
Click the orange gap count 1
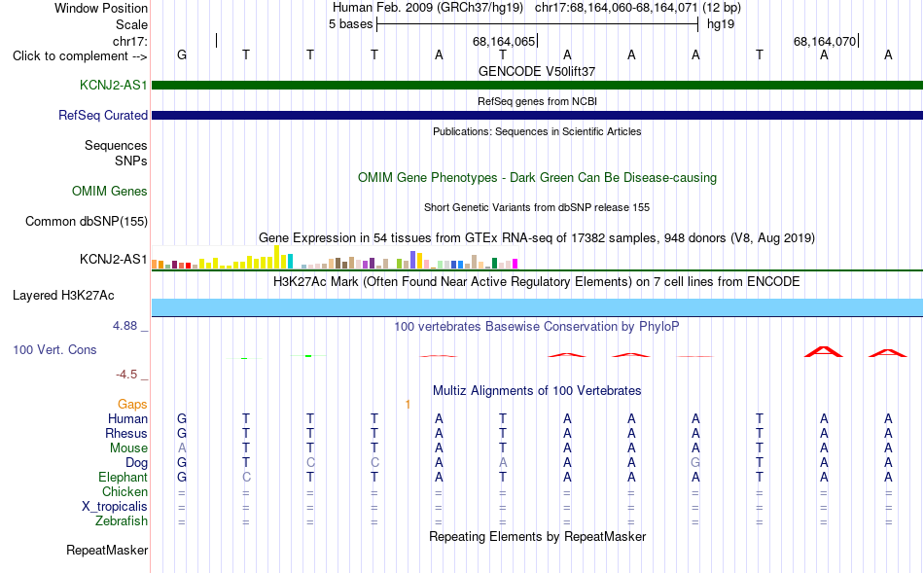coord(408,405)
